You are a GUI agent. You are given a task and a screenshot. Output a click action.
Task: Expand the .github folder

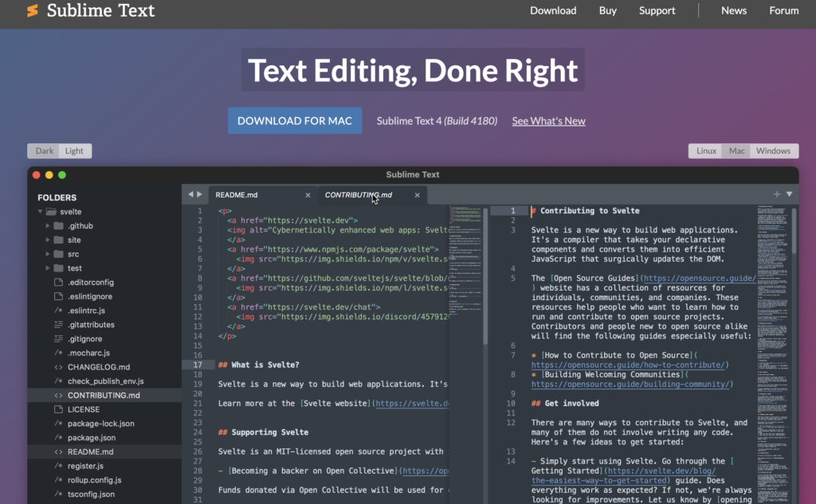pyautogui.click(x=48, y=226)
